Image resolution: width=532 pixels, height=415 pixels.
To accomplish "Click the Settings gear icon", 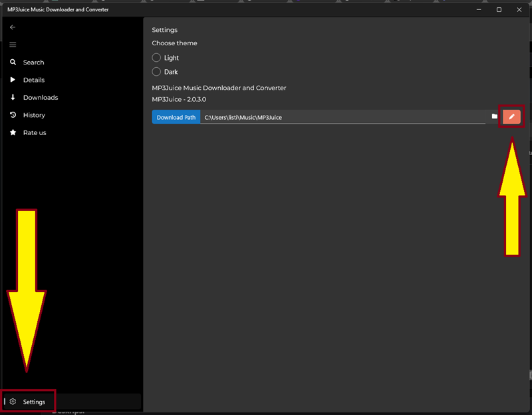I will [x=13, y=402].
